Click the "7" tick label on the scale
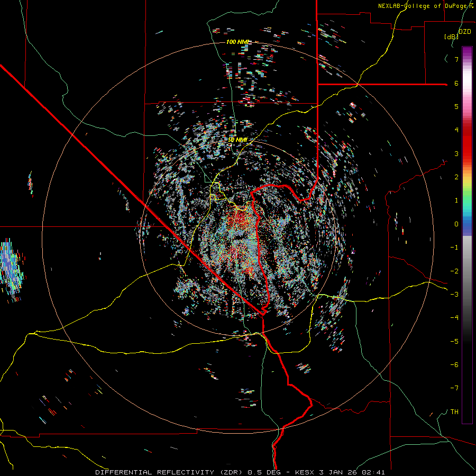The height and width of the screenshot is (476, 476). (x=456, y=59)
